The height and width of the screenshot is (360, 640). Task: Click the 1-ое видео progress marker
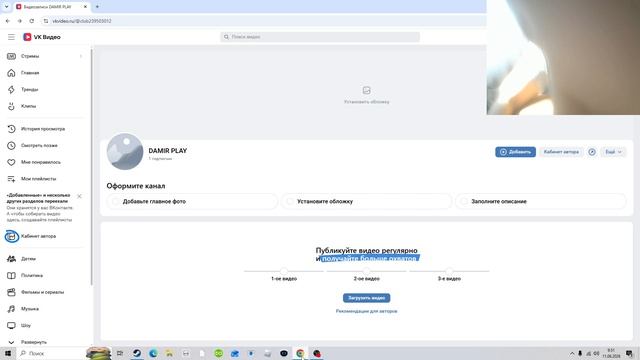coord(284,271)
